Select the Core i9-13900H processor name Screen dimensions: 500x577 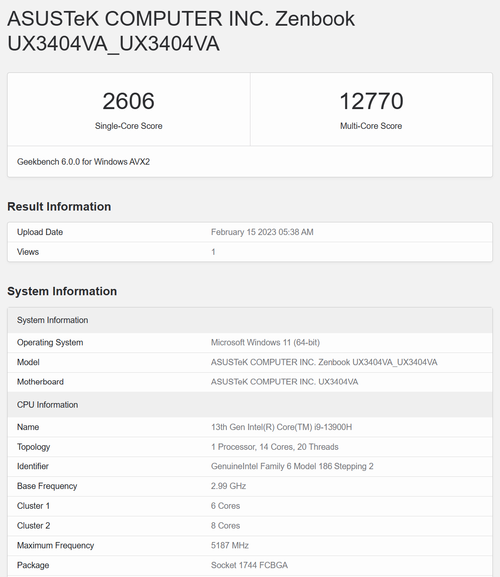pos(281,427)
